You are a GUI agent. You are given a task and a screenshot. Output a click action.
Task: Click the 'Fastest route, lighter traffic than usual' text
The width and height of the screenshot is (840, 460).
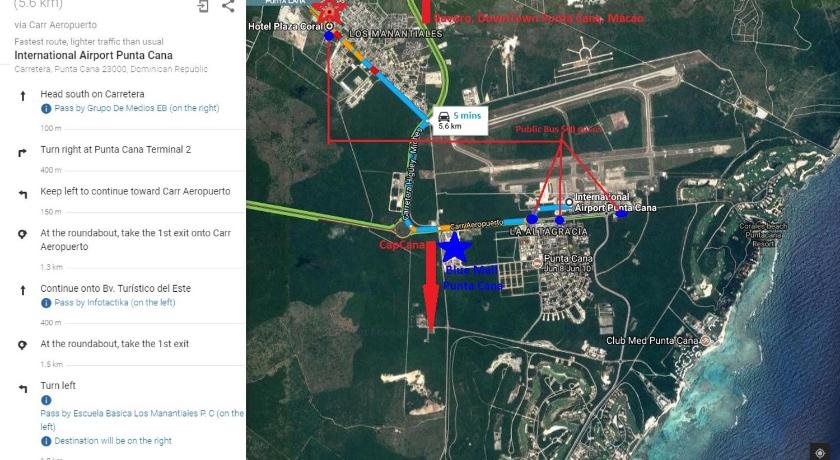coord(89,42)
